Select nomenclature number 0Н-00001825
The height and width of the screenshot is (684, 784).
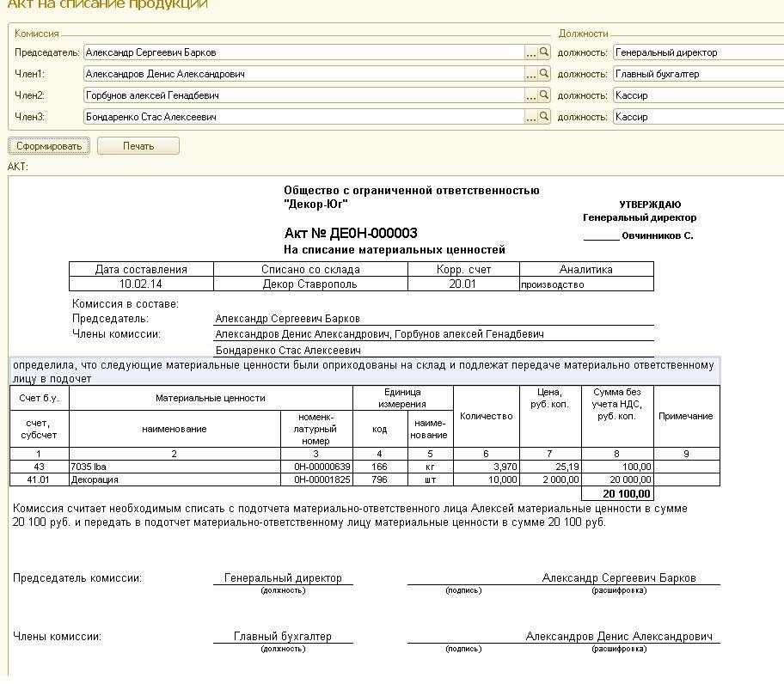point(316,479)
